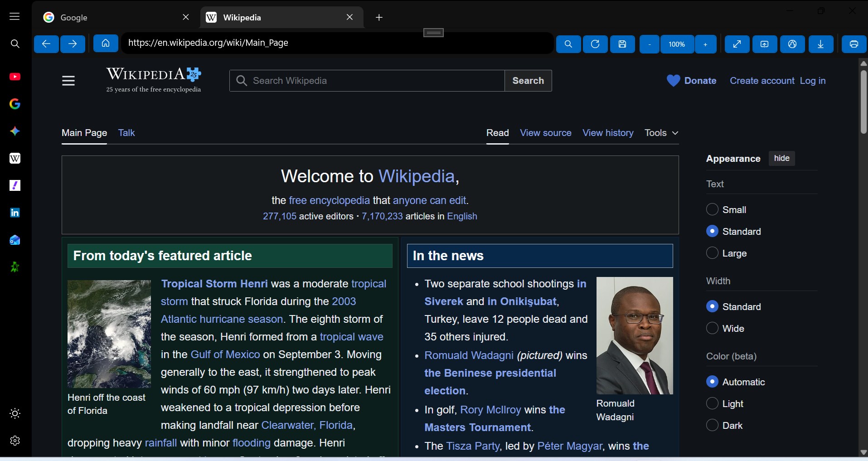
Task: Hide the Appearance panel
Action: (x=781, y=158)
